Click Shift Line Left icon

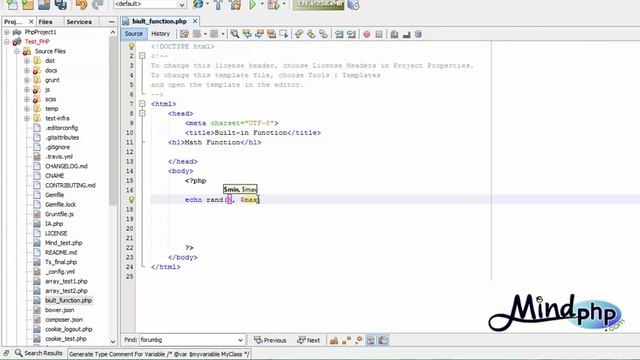[x=339, y=34]
